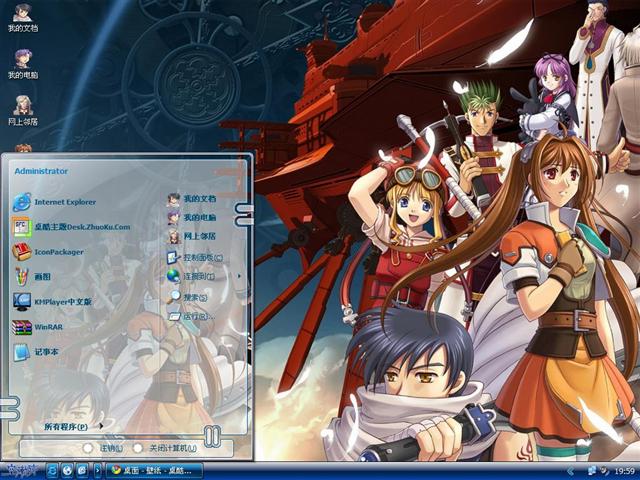640x480 pixels.
Task: Launch KMPlayer中文版 from the Start menu
Action: (52, 302)
